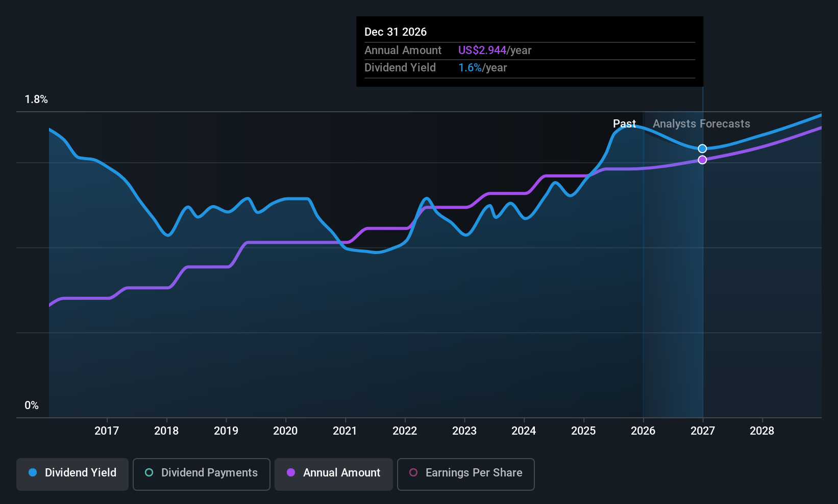Select the 2024 x-axis label
838x504 pixels.
coord(524,431)
